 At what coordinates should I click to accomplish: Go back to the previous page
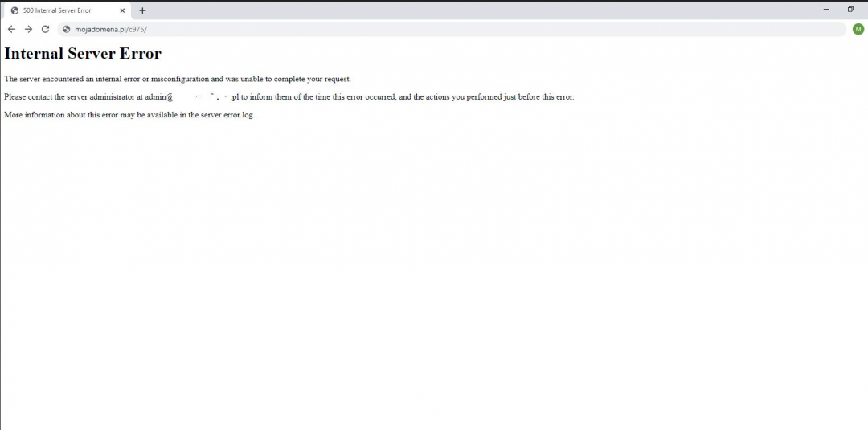tap(11, 29)
